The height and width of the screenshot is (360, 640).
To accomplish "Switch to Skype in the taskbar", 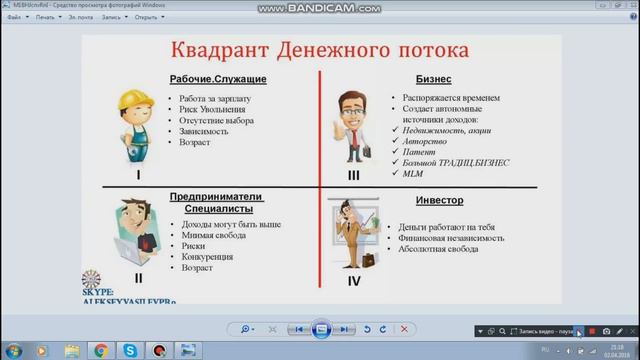I will tap(130, 351).
